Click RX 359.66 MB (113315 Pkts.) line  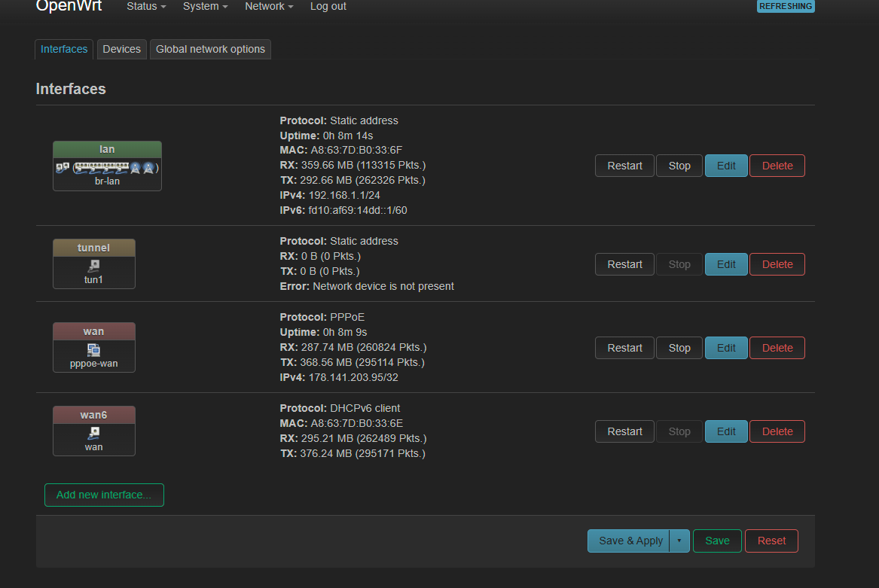click(x=353, y=166)
